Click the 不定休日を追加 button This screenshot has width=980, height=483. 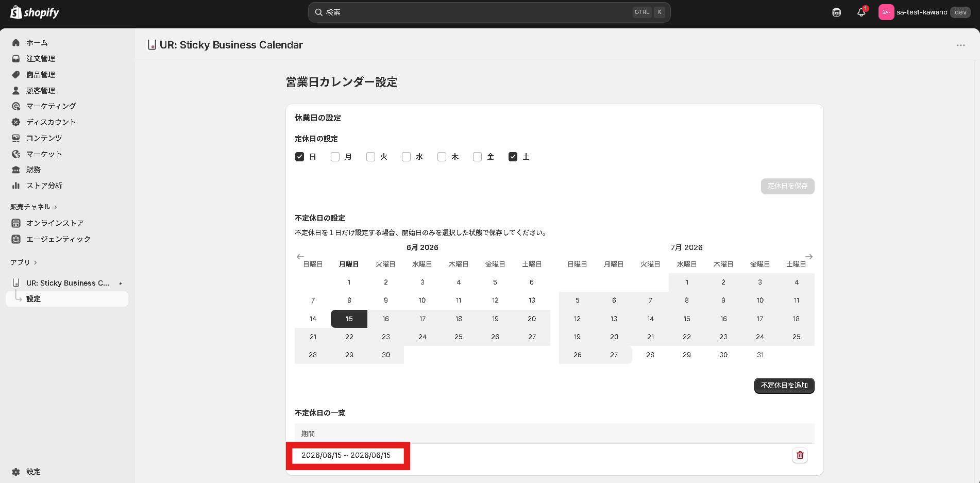pyautogui.click(x=784, y=386)
